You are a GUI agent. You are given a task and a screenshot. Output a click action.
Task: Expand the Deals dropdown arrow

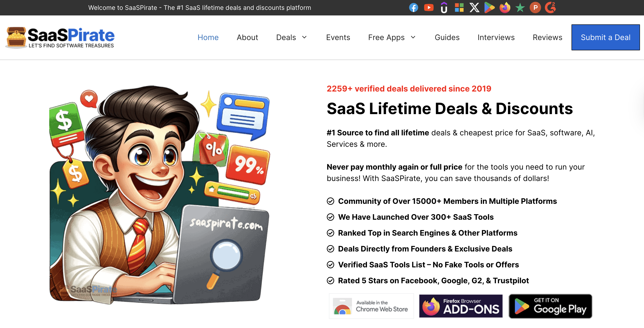click(304, 37)
